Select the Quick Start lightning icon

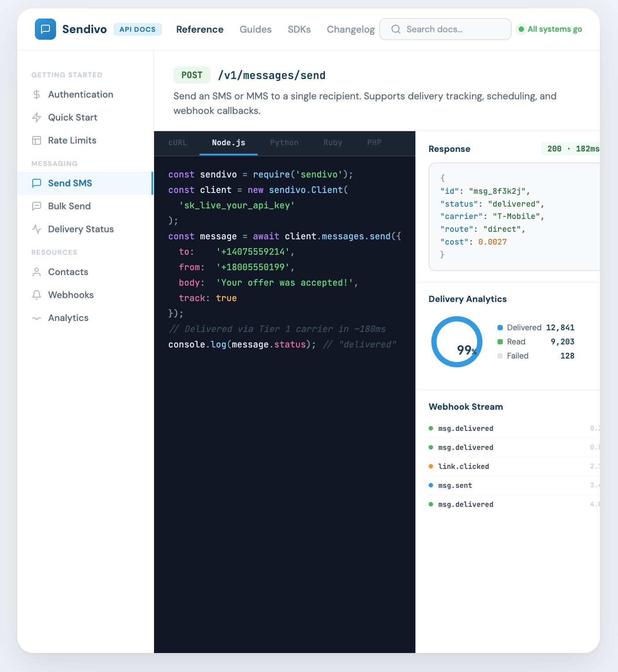click(x=37, y=117)
